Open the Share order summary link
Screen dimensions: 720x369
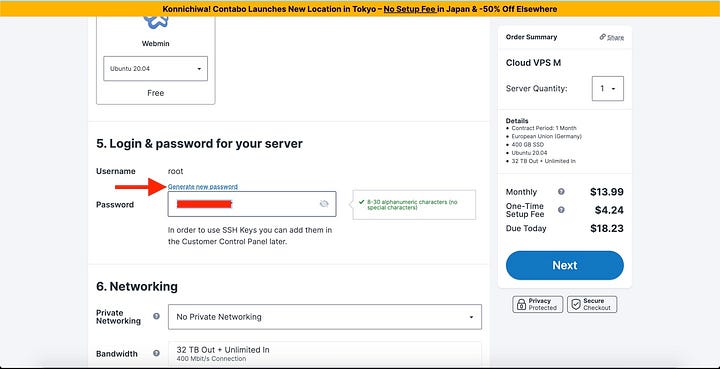pyautogui.click(x=615, y=37)
